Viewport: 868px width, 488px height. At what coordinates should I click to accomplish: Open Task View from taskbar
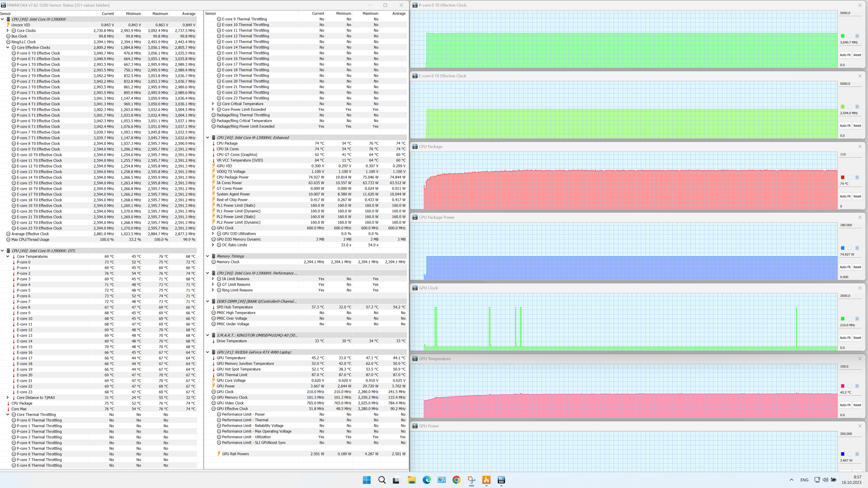(x=396, y=480)
